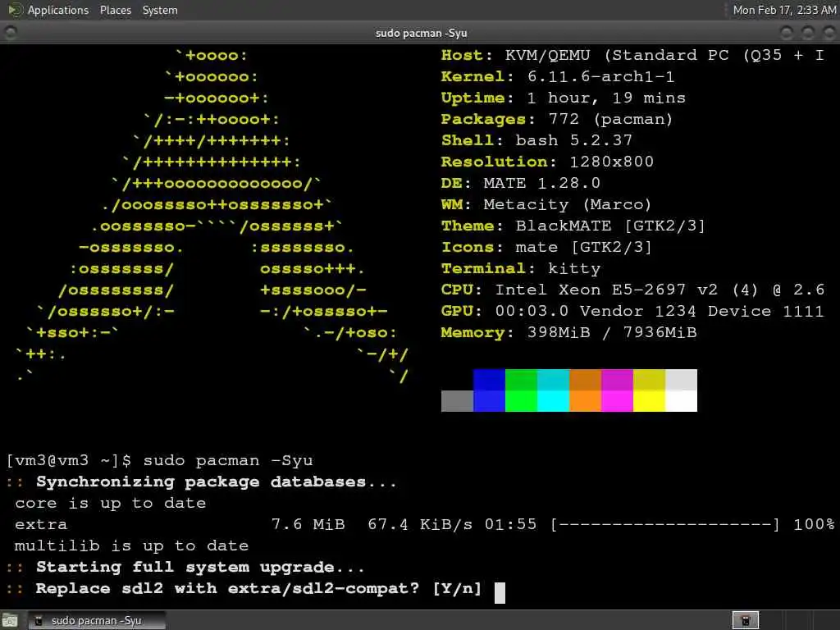
Task: Click the kitty icon on the taskbar button
Action: pos(39,621)
